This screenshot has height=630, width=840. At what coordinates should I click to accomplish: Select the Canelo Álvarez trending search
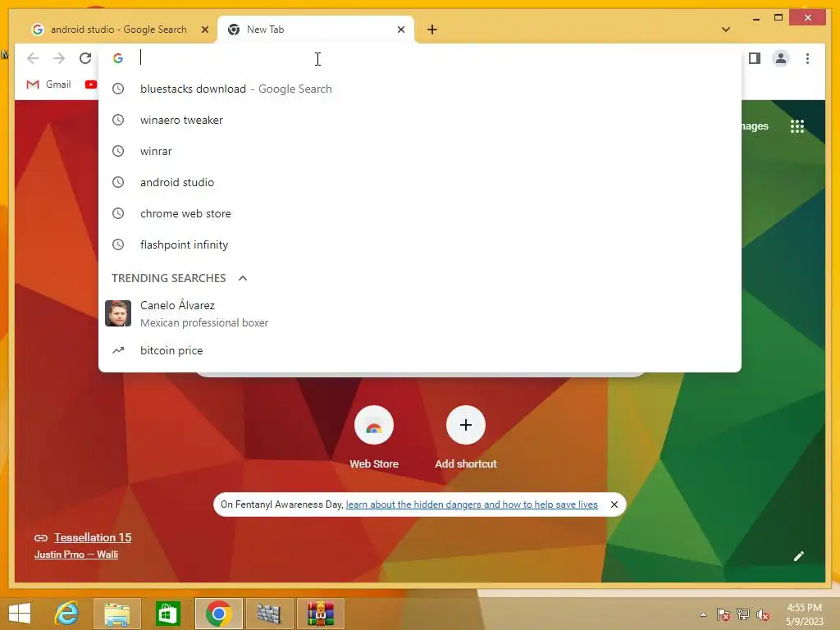tap(420, 313)
